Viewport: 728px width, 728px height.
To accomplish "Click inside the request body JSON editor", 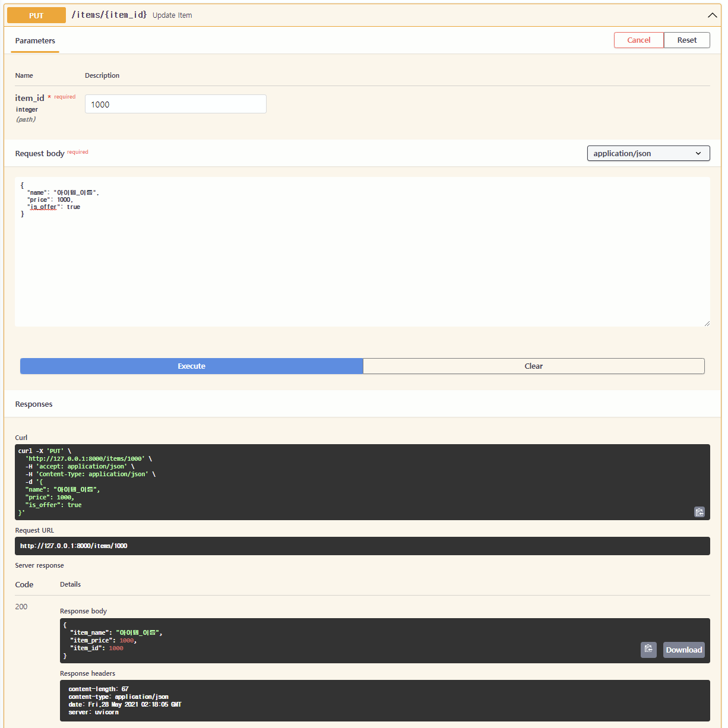I will [x=362, y=252].
